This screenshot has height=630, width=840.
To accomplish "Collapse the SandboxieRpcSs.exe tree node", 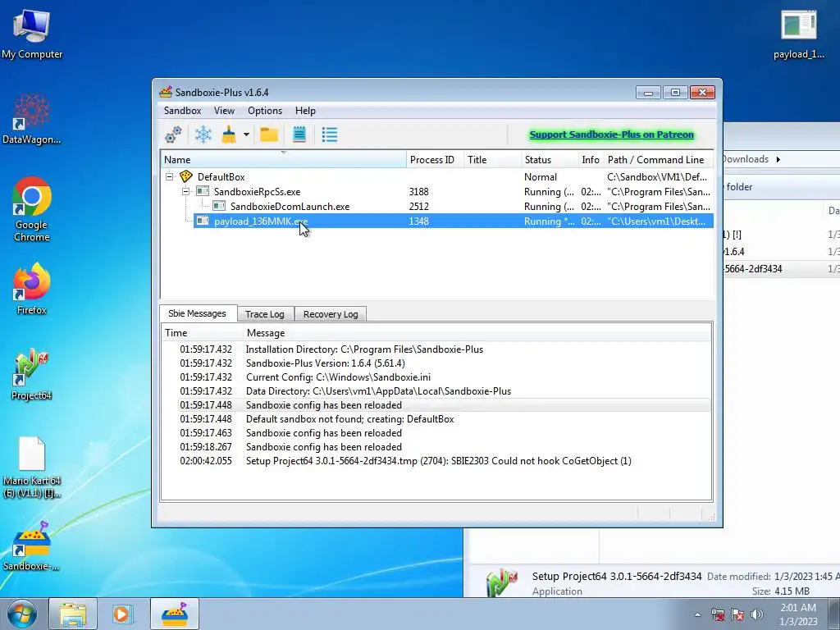I will click(185, 191).
